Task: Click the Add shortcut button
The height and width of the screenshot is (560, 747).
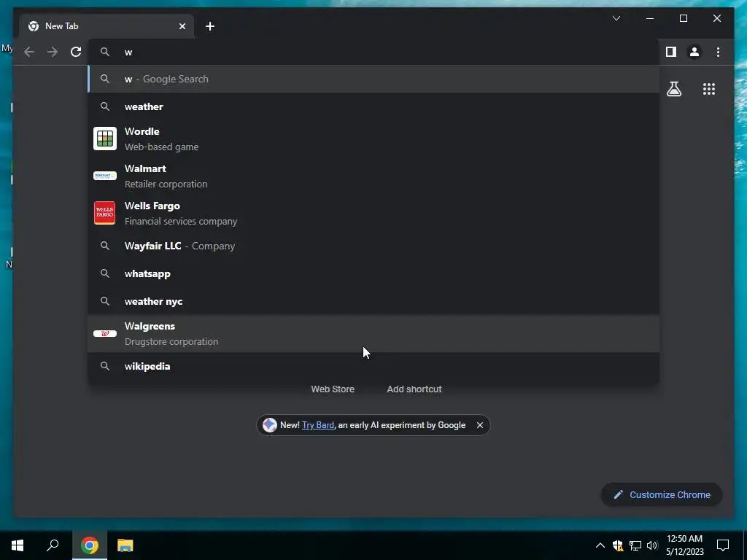Action: (x=414, y=389)
